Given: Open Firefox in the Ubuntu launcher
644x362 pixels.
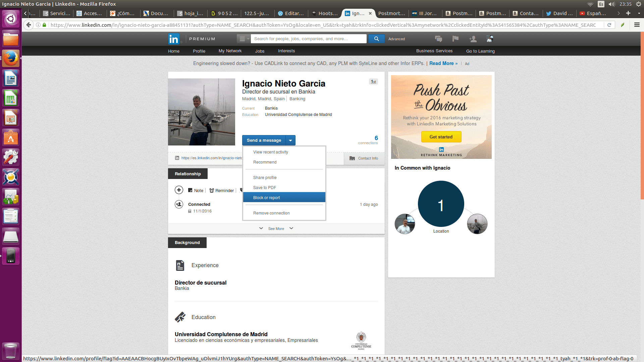Looking at the screenshot, I should 11,59.
